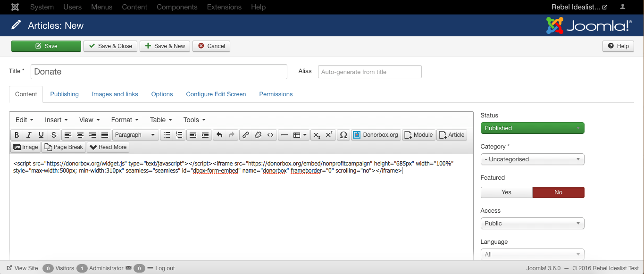Image resolution: width=644 pixels, height=274 pixels.
Task: Toggle bold formatting in the editor
Action: [17, 135]
